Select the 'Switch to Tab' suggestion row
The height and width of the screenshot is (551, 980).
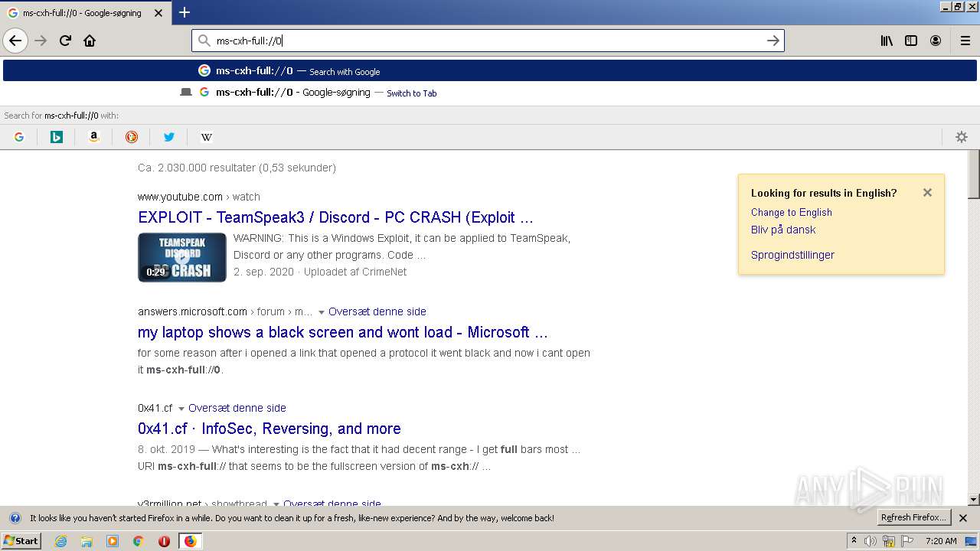click(x=490, y=93)
